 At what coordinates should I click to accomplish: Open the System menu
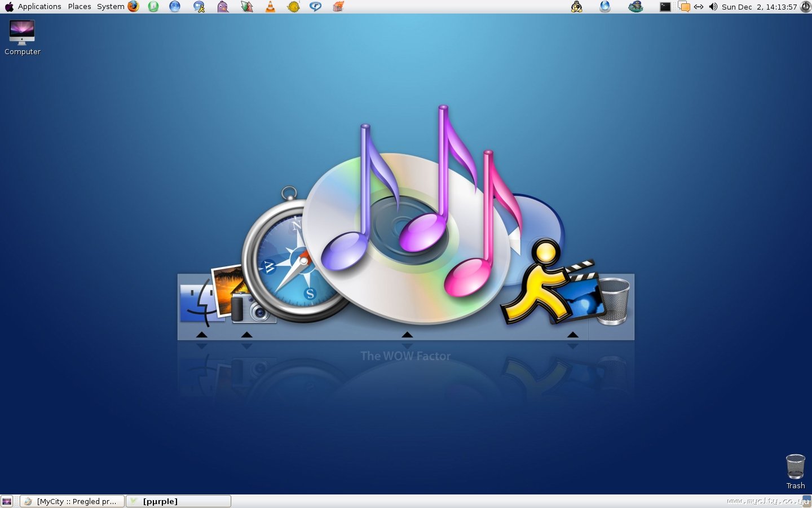(x=111, y=7)
